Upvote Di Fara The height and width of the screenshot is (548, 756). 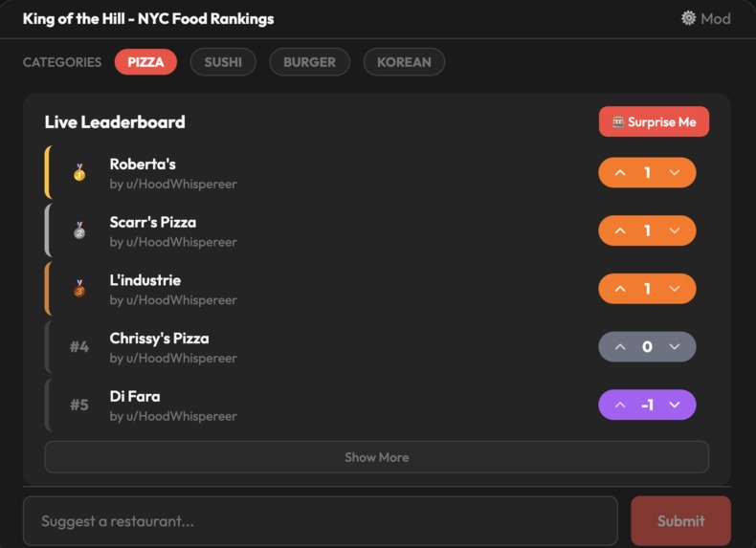click(620, 405)
